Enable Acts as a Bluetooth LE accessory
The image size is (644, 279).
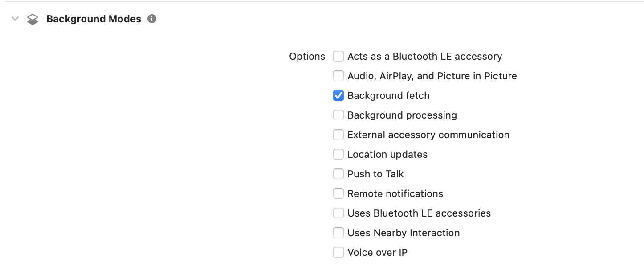click(x=338, y=56)
